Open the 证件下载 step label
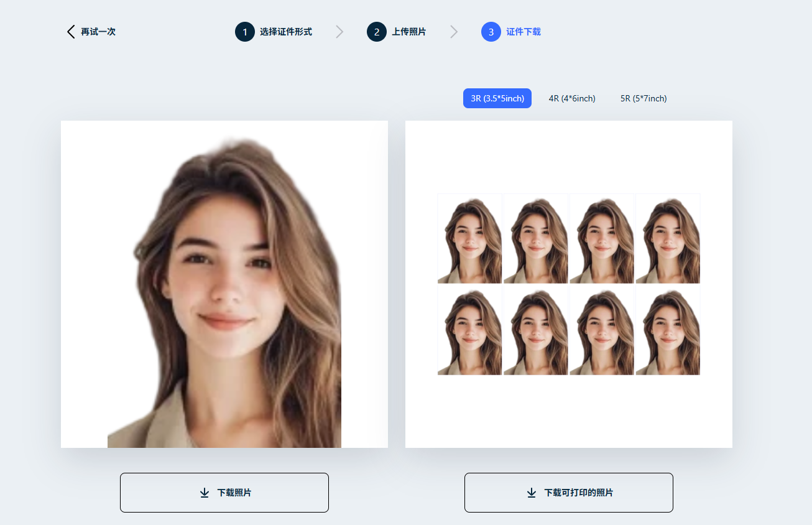This screenshot has height=525, width=812. pyautogui.click(x=524, y=32)
